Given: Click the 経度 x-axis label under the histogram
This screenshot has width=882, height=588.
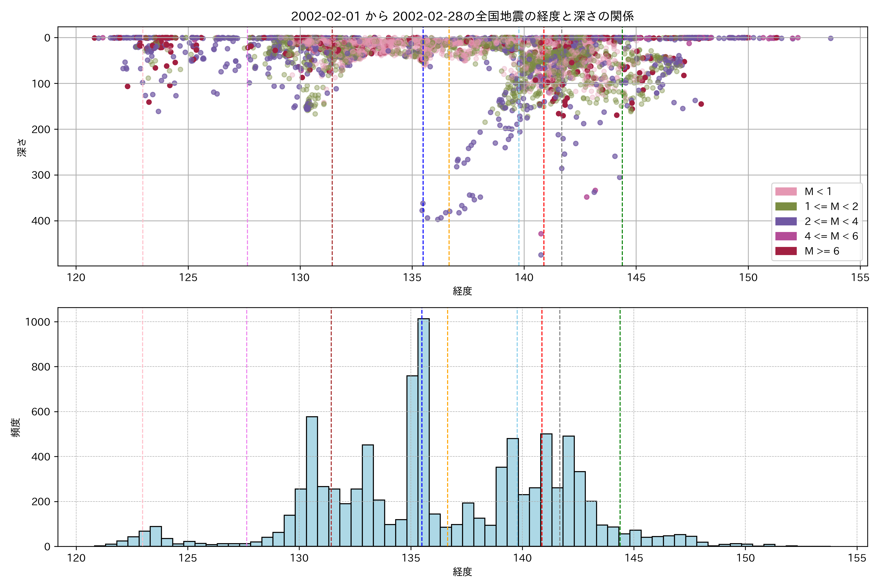Looking at the screenshot, I should (462, 572).
